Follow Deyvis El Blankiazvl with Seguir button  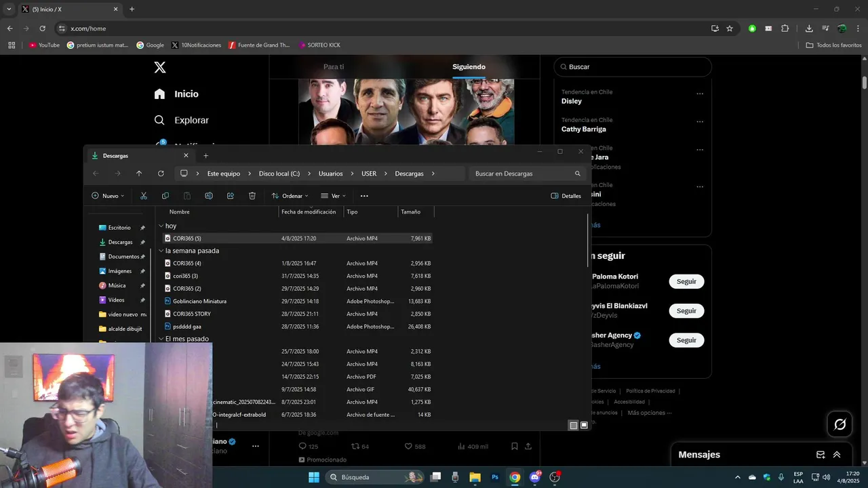pyautogui.click(x=686, y=310)
